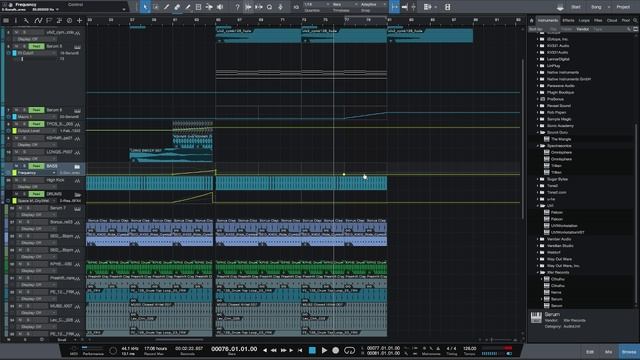Toggle Read automation on DRUMS track

(36, 194)
